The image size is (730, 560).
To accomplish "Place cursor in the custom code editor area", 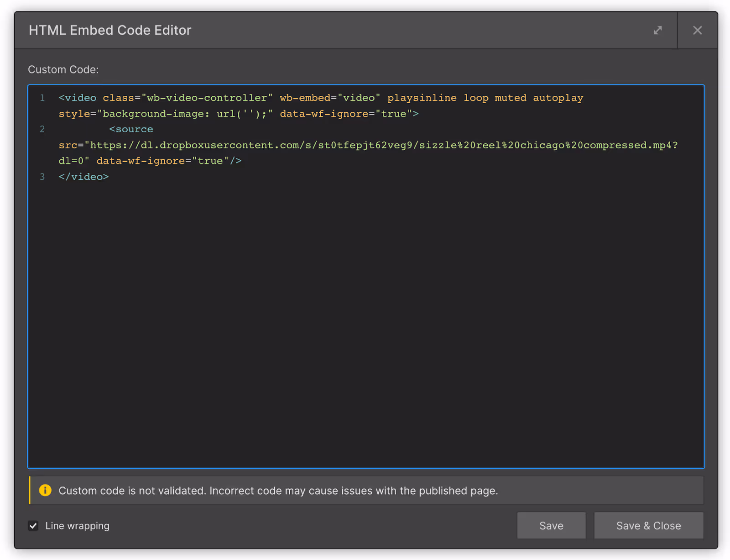I will 366,277.
